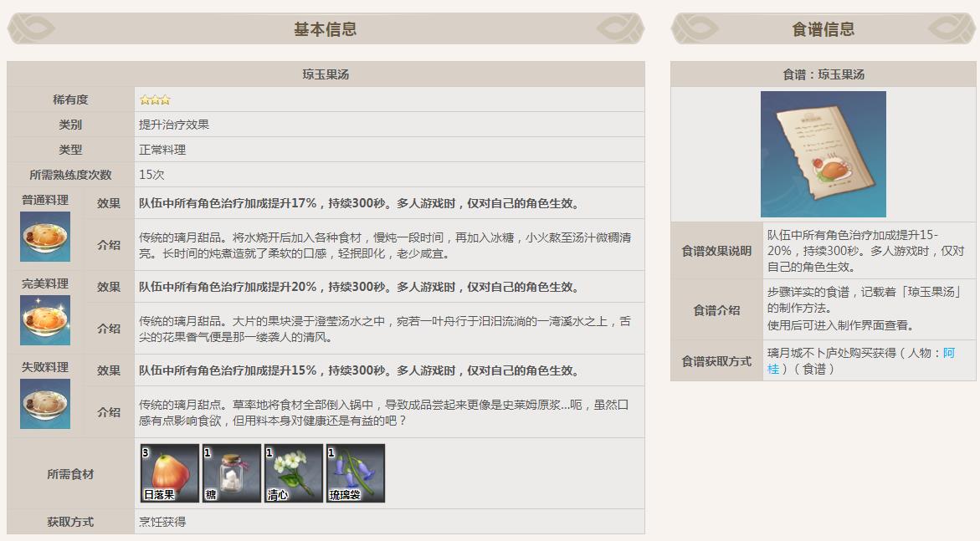Switch to the 食谱信息 header section

click(x=824, y=28)
